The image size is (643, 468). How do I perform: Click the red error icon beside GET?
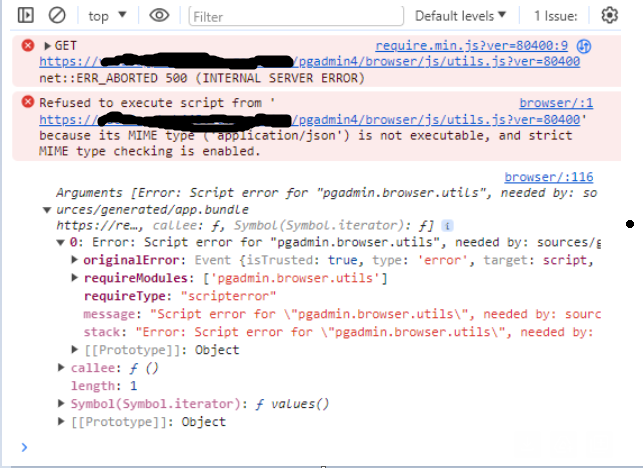coord(28,46)
